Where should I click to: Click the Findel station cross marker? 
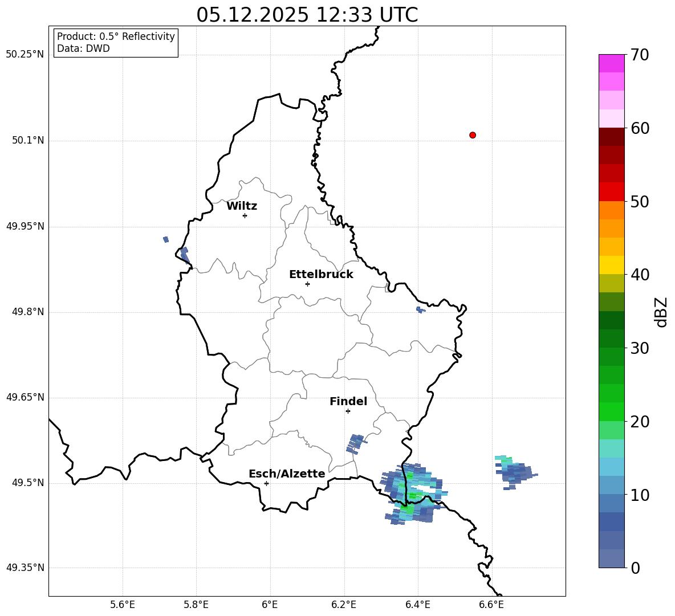[348, 411]
